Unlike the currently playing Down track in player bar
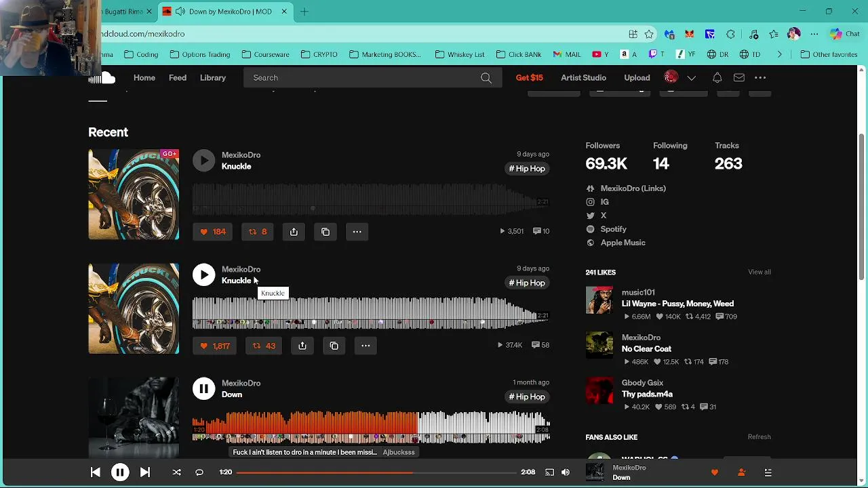The image size is (868, 488). [x=714, y=472]
